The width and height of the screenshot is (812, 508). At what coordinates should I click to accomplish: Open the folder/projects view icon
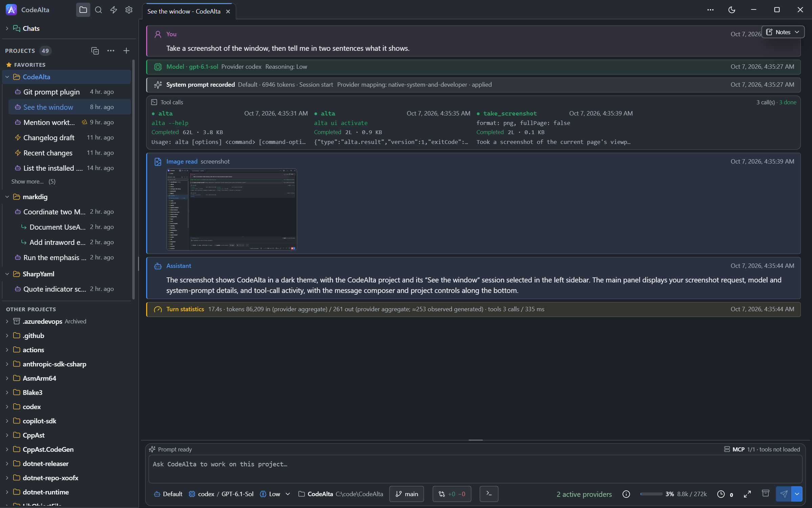click(x=83, y=10)
